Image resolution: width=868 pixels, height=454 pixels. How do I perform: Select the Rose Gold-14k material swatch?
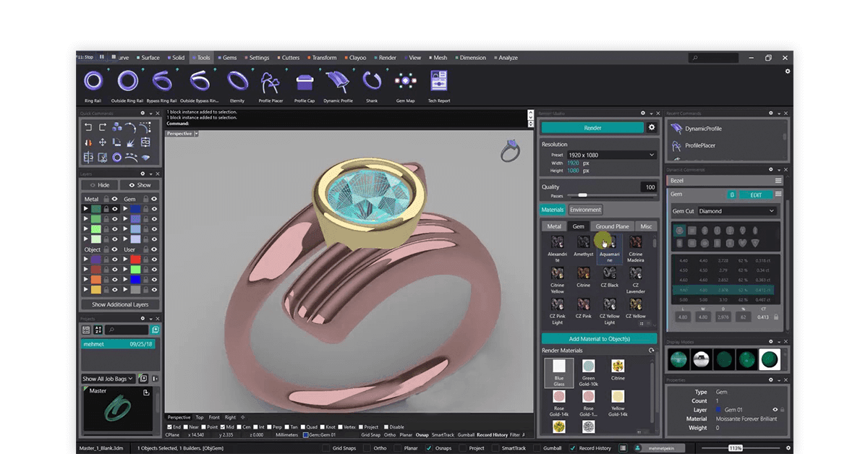(x=558, y=398)
